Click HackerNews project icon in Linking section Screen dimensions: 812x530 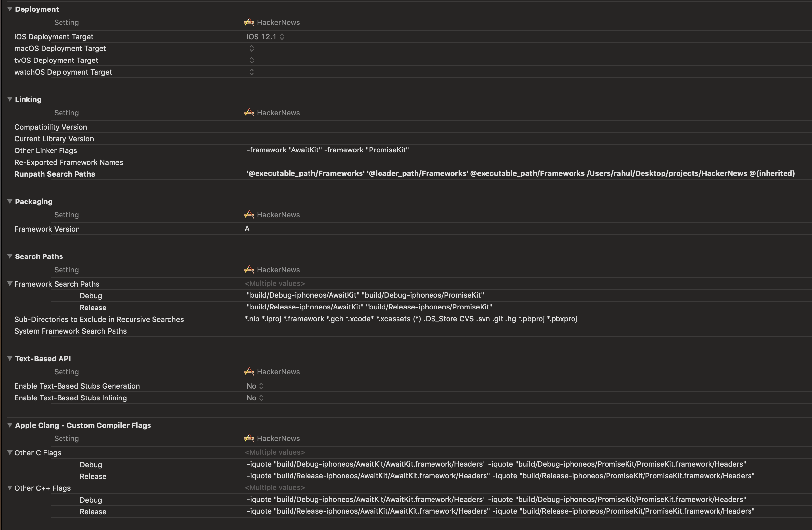coord(249,112)
